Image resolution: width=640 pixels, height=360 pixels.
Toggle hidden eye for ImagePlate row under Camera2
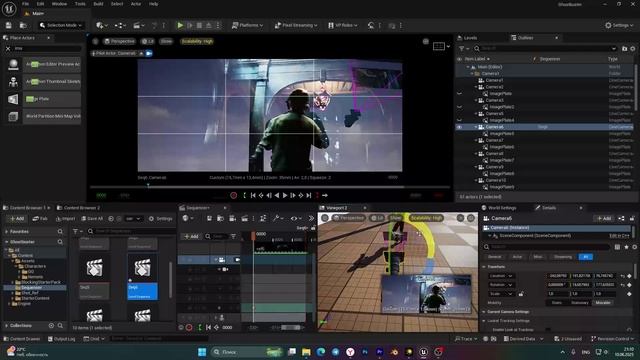pyautogui.click(x=460, y=93)
